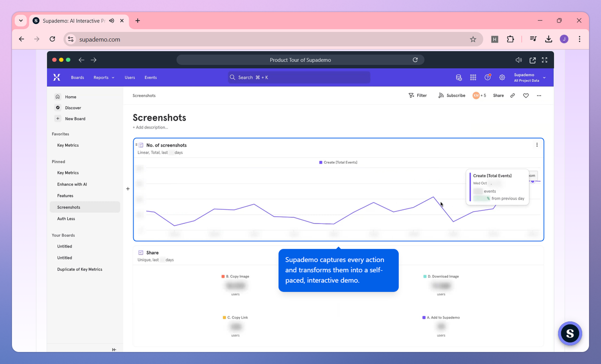Viewport: 601px width, 364px height.
Task: Click the supademo.com address bar
Action: click(x=273, y=39)
